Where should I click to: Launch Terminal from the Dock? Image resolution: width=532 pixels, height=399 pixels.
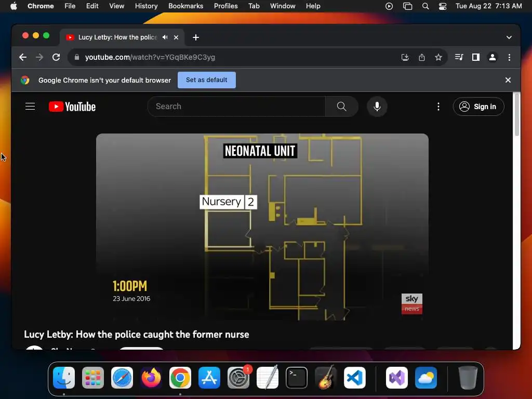297,378
